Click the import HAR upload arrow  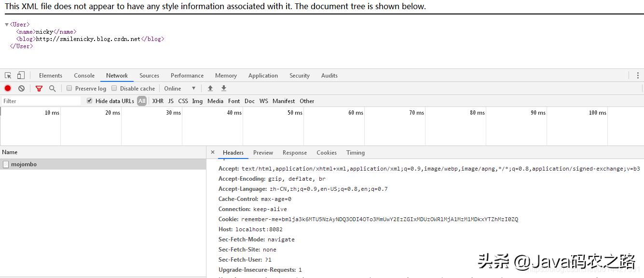pos(210,89)
